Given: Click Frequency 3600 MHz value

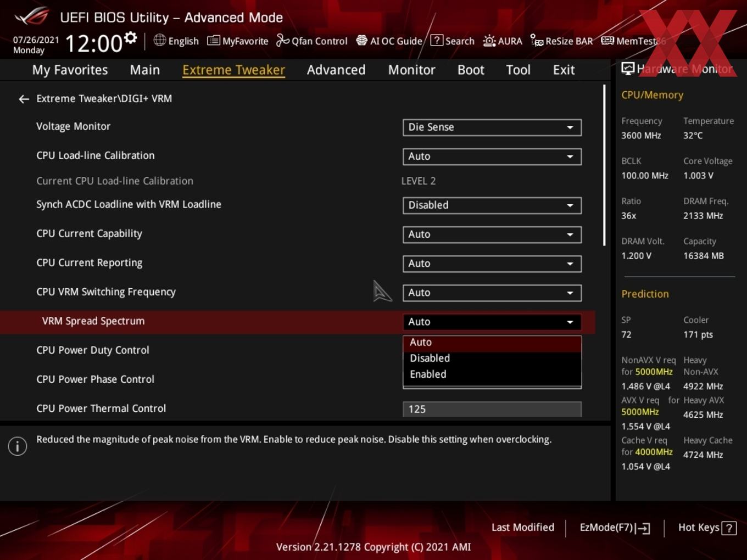Looking at the screenshot, I should click(641, 136).
